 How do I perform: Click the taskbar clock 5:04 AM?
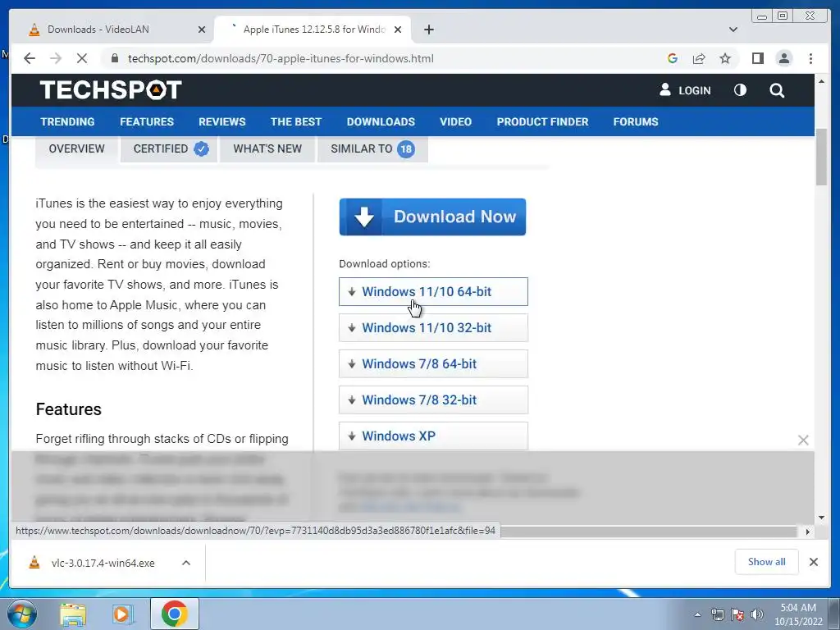pos(797,614)
